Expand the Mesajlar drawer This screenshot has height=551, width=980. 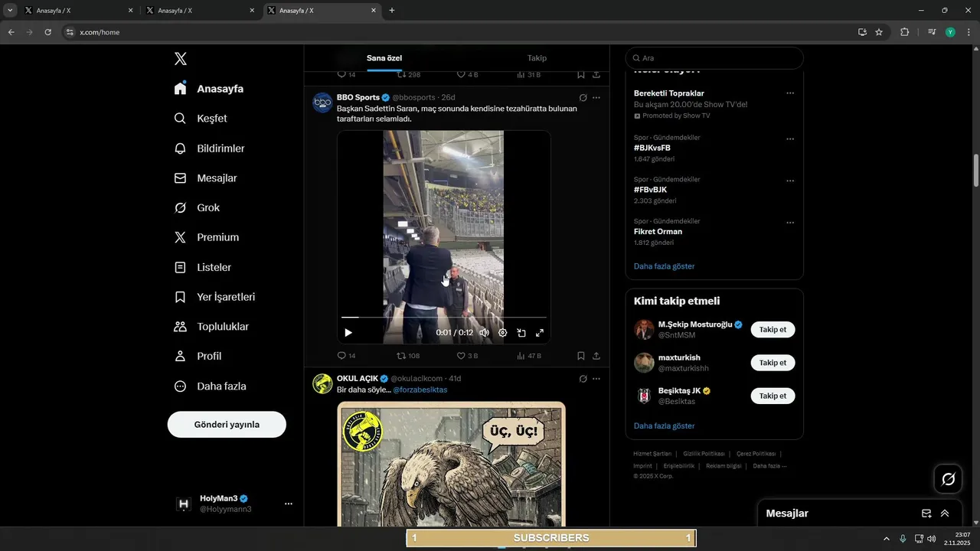click(945, 514)
